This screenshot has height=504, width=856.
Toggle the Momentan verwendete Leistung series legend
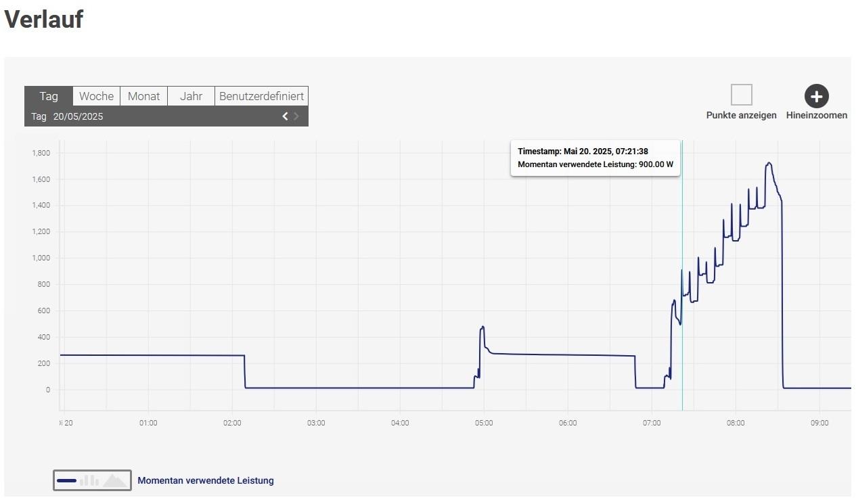point(206,481)
